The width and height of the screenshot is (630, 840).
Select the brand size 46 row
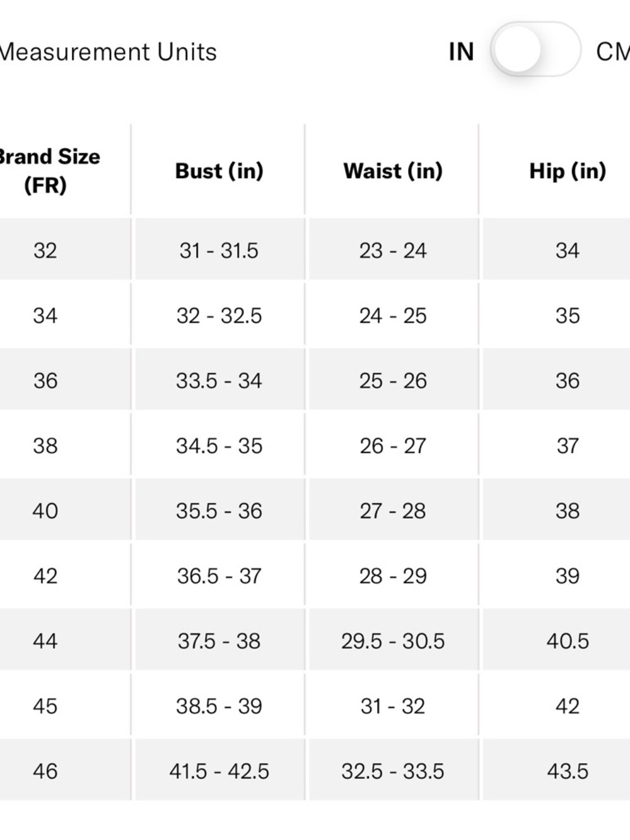pos(315,771)
